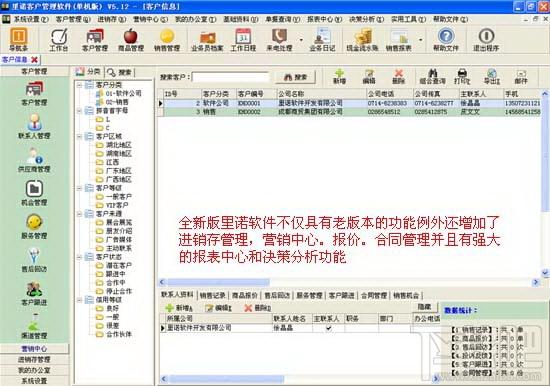Open the 进销存管理 sidebar section

coord(34,359)
